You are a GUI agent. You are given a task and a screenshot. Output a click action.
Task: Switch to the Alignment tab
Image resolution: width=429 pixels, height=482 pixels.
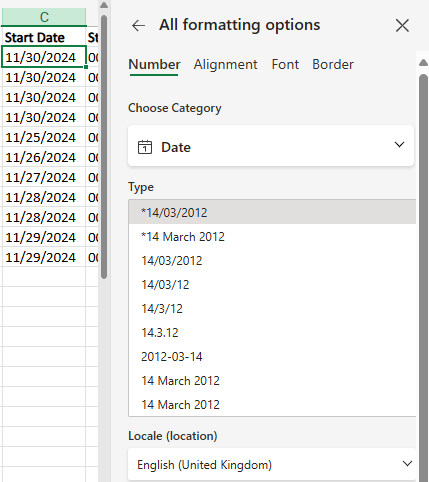point(225,64)
